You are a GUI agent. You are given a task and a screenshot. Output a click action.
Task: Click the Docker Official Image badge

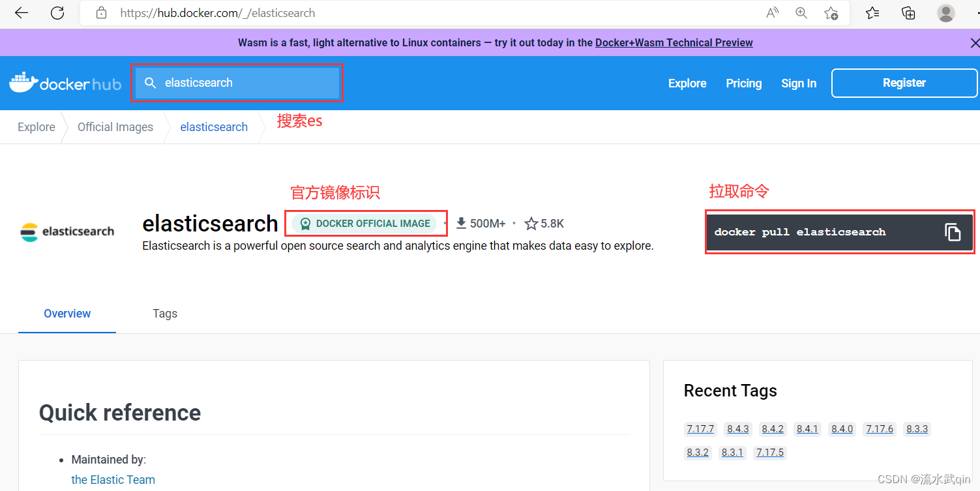pos(364,224)
